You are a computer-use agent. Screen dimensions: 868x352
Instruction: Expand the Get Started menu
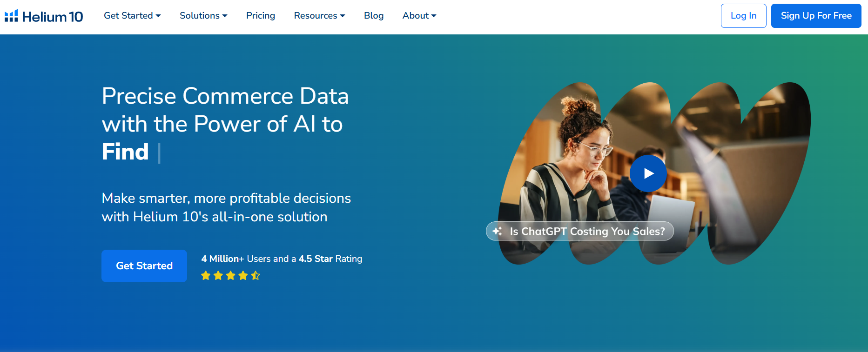click(x=132, y=16)
